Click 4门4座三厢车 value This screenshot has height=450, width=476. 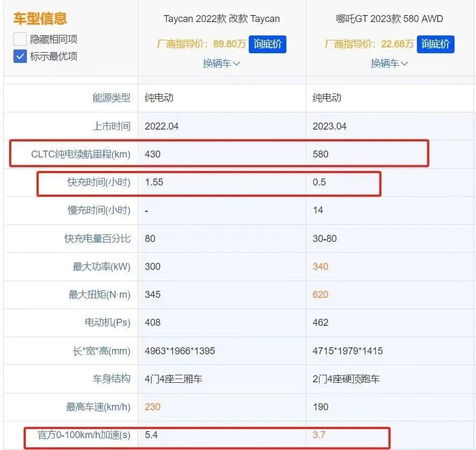174,379
